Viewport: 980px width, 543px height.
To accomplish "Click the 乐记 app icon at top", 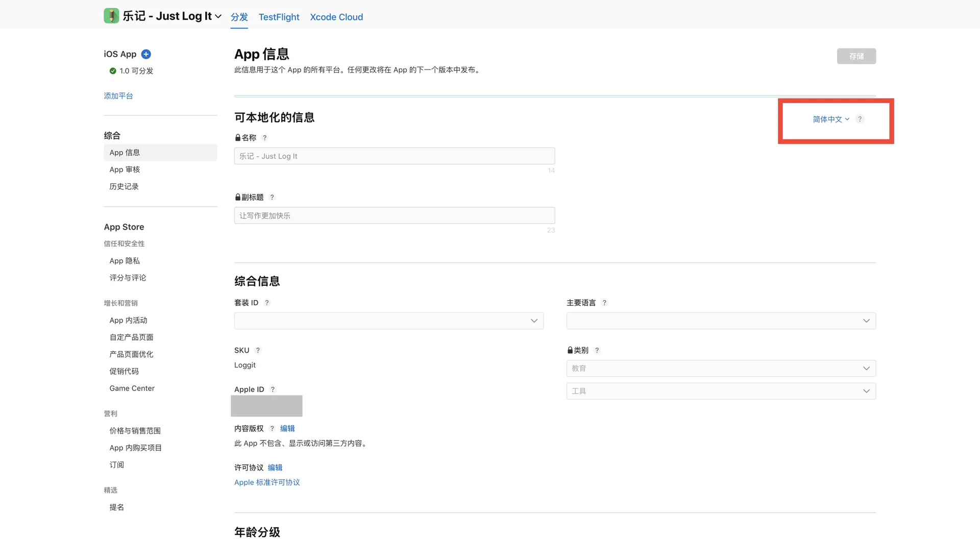I will pyautogui.click(x=111, y=16).
